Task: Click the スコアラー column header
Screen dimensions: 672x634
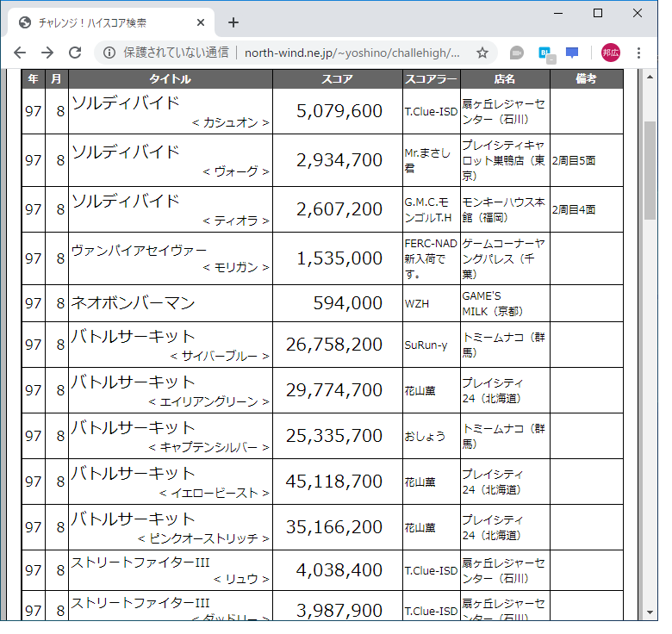Action: tap(431, 79)
